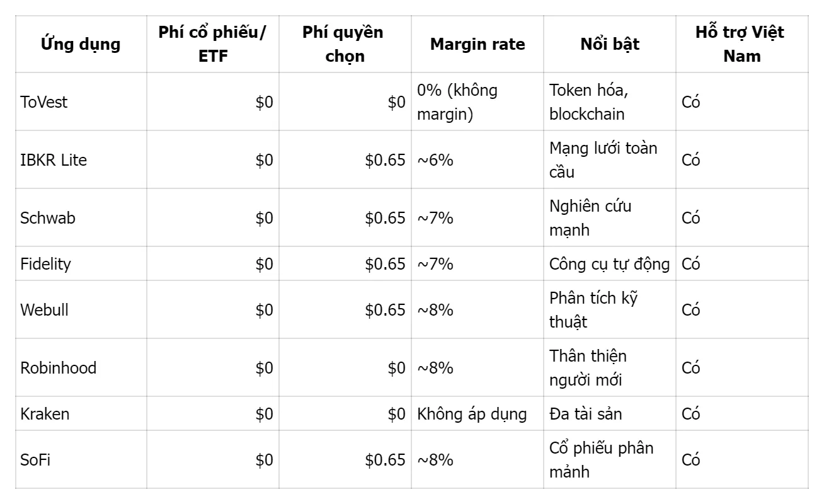This screenshot has height=504, width=824.
Task: Click the Webull row label
Action: 45,310
